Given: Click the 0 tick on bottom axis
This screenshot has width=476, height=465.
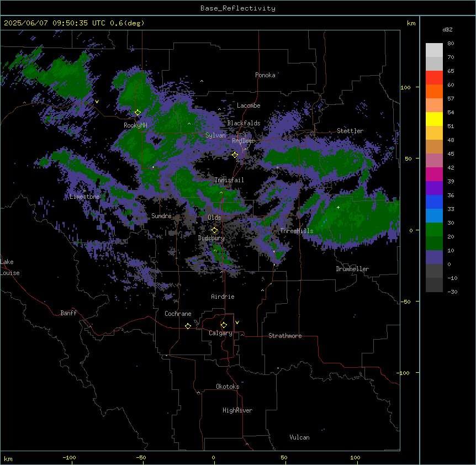Looking at the screenshot, I should (x=213, y=457).
